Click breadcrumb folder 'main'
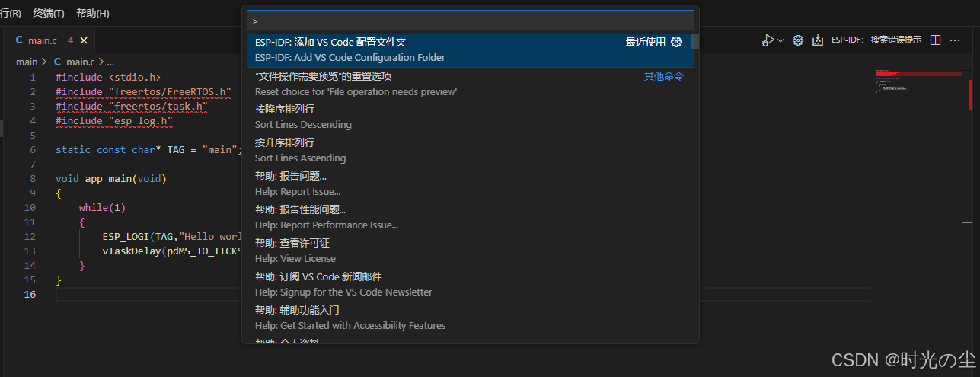Image resolution: width=980 pixels, height=377 pixels. [27, 62]
